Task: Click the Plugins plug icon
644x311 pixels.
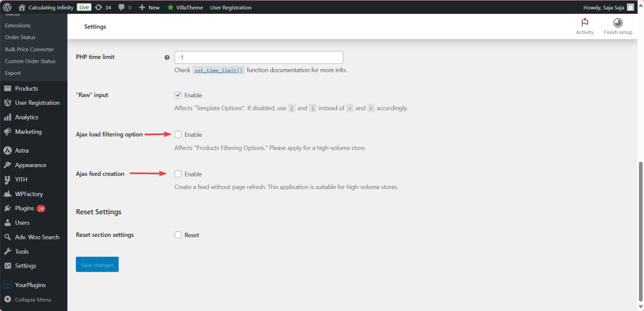Action: (8, 209)
